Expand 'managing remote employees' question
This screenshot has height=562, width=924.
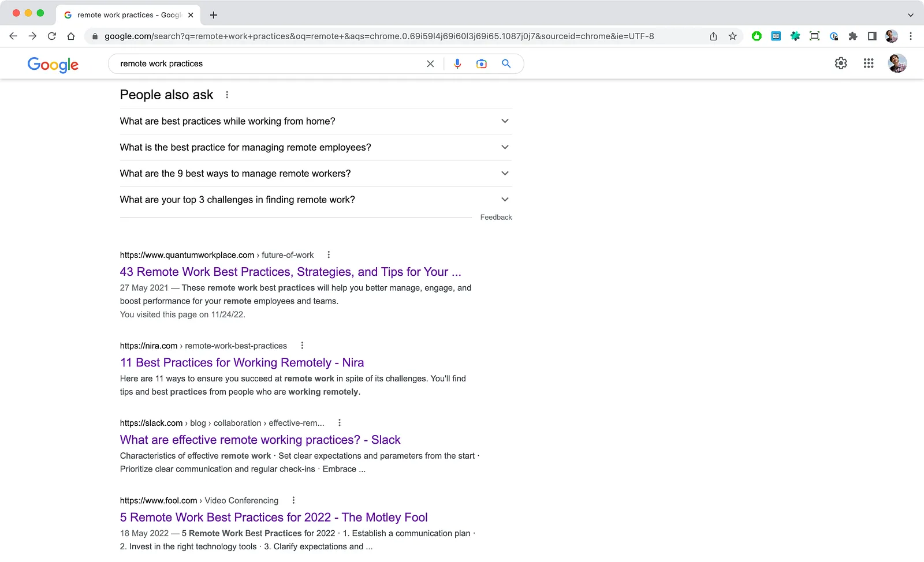click(x=316, y=148)
